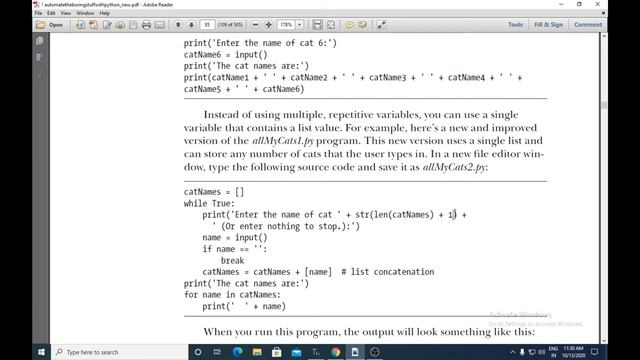Add a sticky note comment
Image resolution: width=640 pixels, height=360 pixels.
349,25
